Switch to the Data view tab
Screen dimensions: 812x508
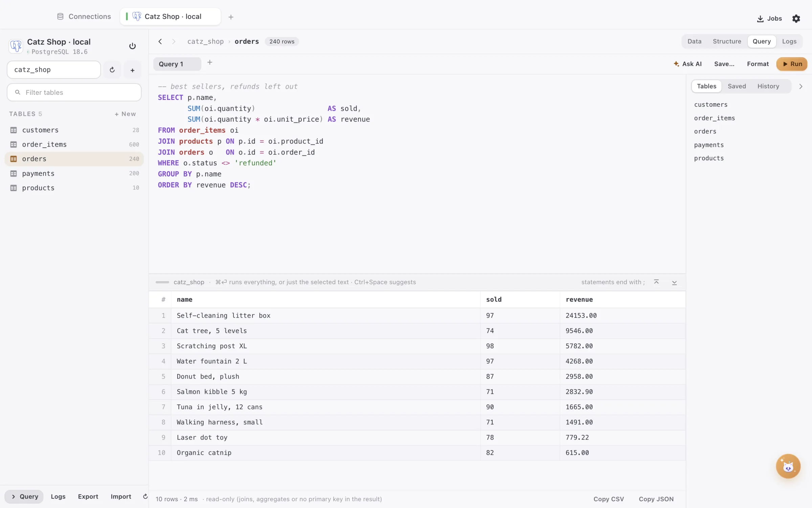tap(694, 41)
